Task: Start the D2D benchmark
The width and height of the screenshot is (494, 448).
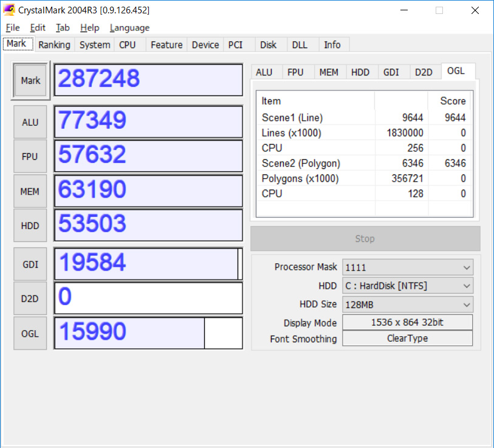Action: pyautogui.click(x=30, y=298)
